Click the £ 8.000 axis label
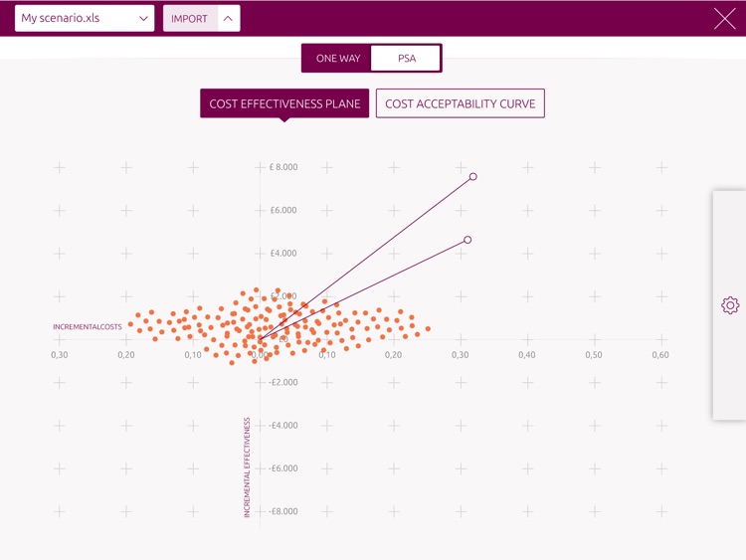Viewport: 746px width, 560px height. click(283, 167)
